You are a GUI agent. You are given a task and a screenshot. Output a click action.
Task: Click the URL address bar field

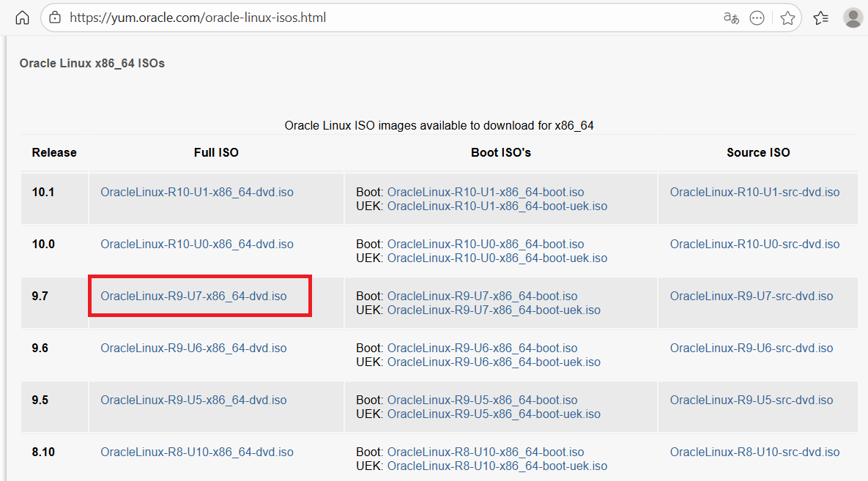pyautogui.click(x=366, y=18)
